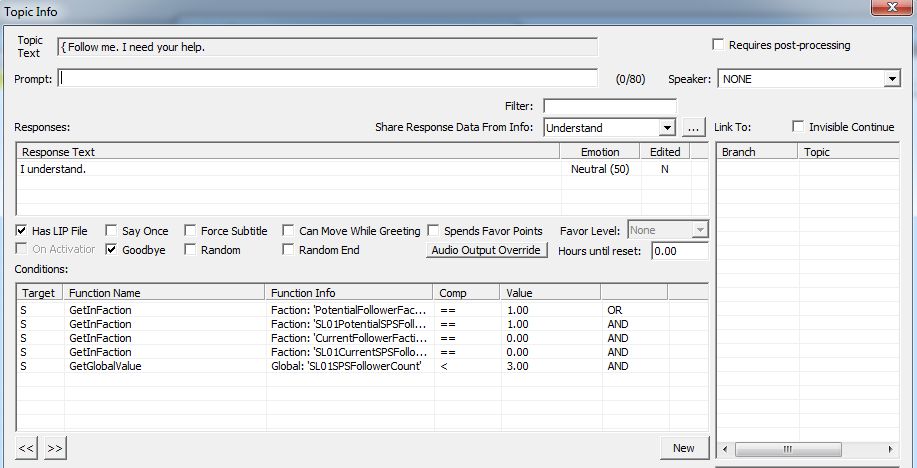Click the Edited column header
The image size is (917, 468).
pyautogui.click(x=665, y=152)
